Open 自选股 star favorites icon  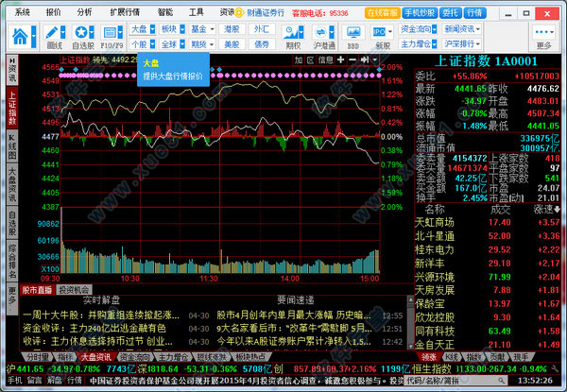(80, 32)
